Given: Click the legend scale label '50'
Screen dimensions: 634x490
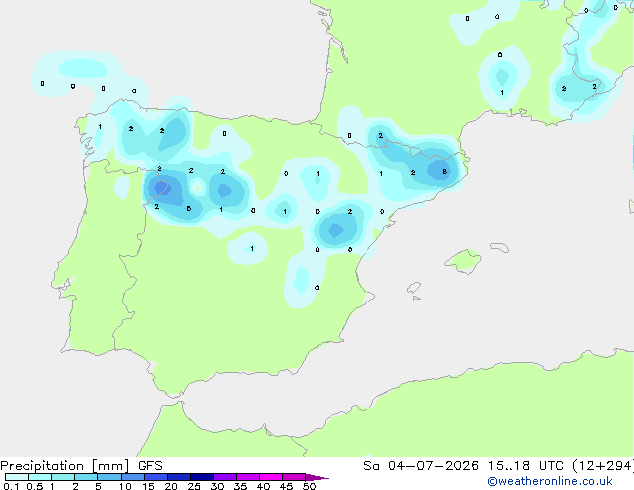Looking at the screenshot, I should point(309,486).
